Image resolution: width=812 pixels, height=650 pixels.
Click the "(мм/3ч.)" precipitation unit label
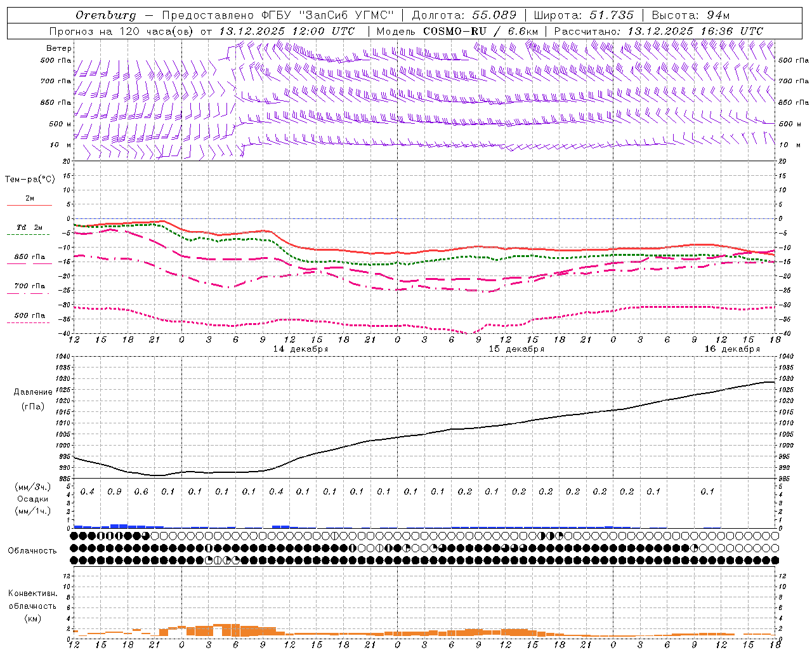tap(32, 487)
